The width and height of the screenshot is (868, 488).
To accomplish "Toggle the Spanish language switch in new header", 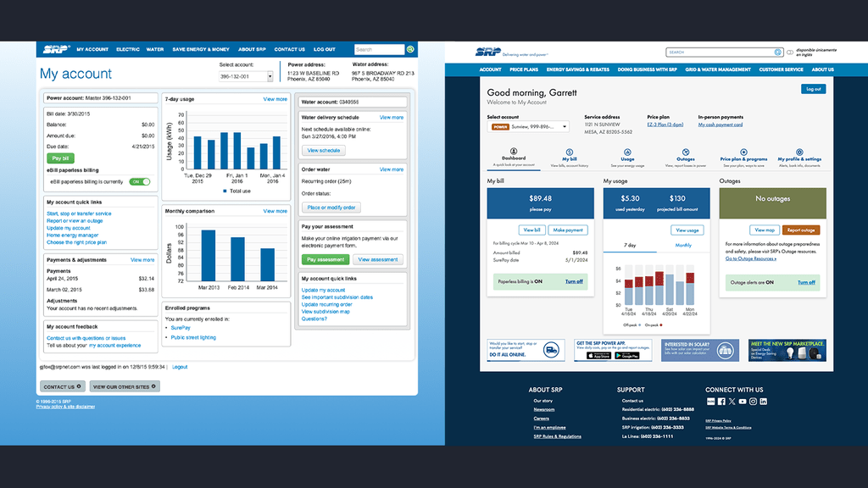I will click(790, 52).
